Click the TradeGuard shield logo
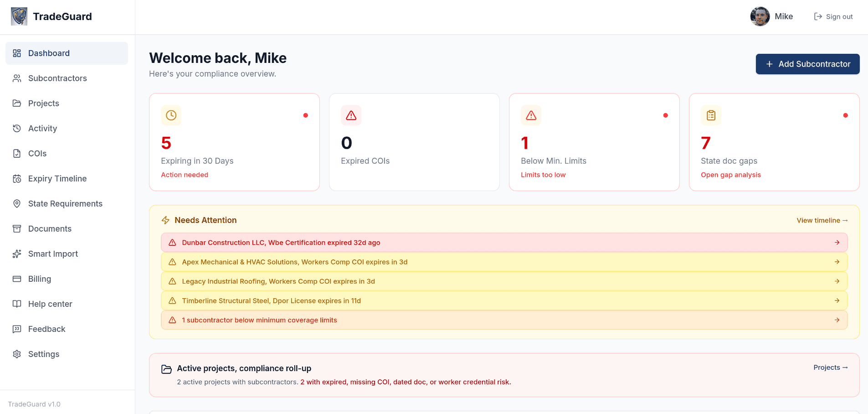Screen dimensions: 868x414 pyautogui.click(x=19, y=16)
